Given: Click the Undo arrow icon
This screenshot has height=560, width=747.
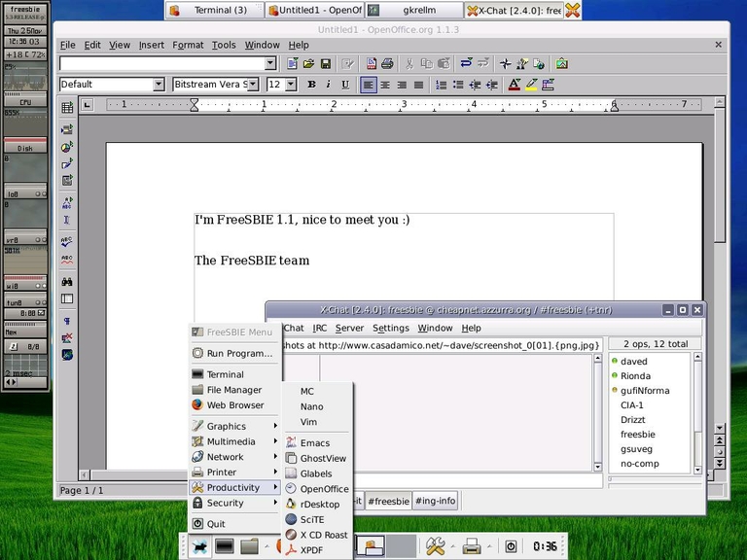Looking at the screenshot, I should 466,63.
